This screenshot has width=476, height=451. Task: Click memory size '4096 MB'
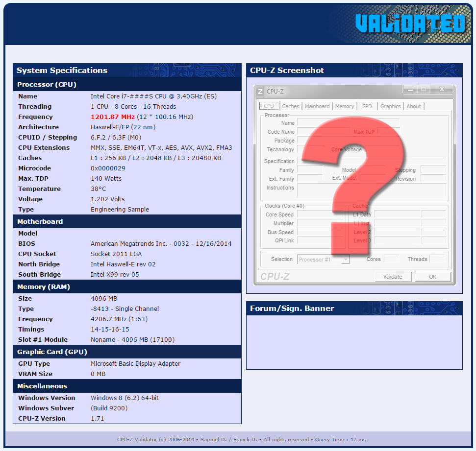tap(104, 299)
